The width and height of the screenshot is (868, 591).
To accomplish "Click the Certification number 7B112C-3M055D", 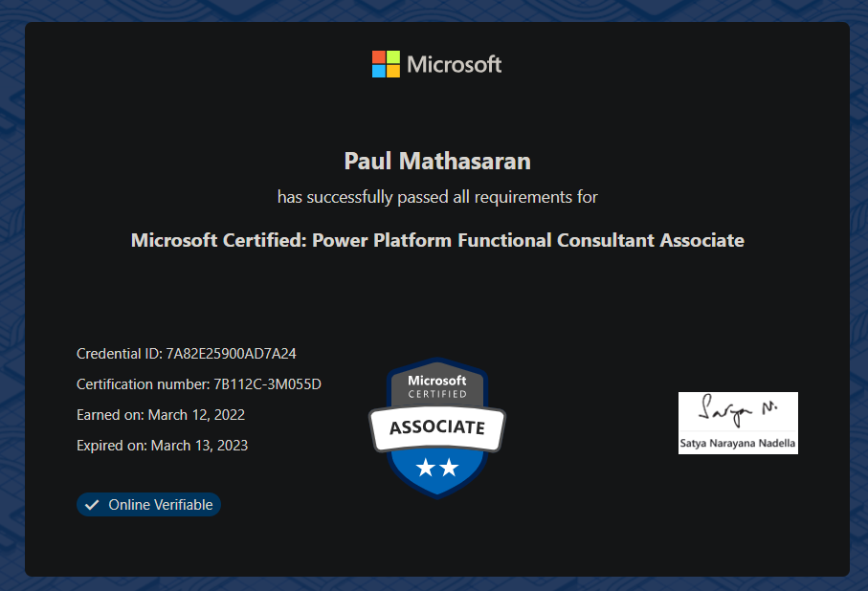I will coord(270,383).
